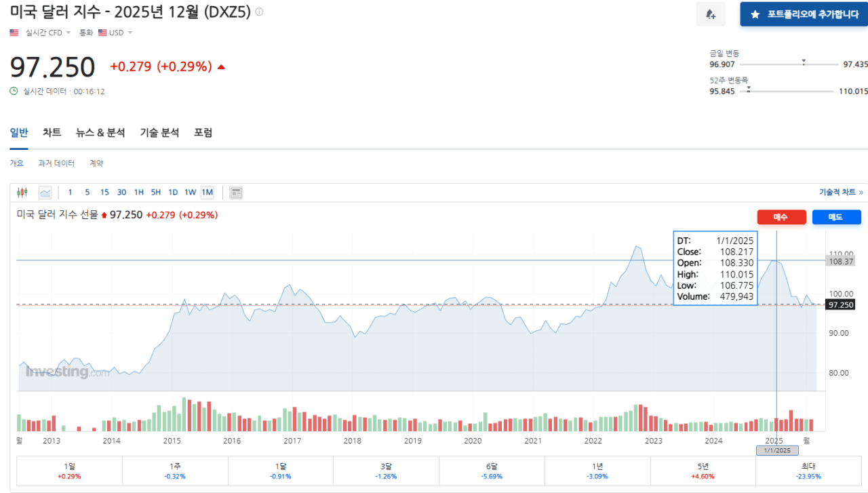Switch timeframe to 1H
Viewport: 868px width, 493px height.
tap(138, 192)
